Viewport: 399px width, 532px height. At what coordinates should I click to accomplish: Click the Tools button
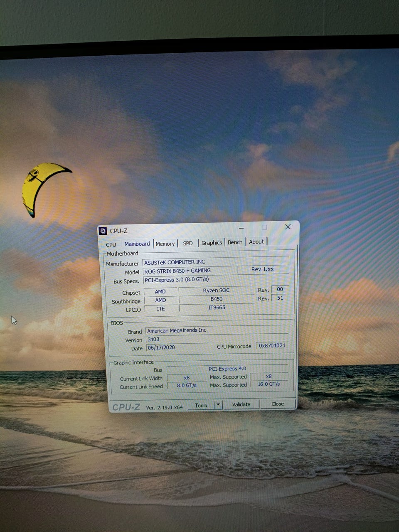[x=201, y=405]
